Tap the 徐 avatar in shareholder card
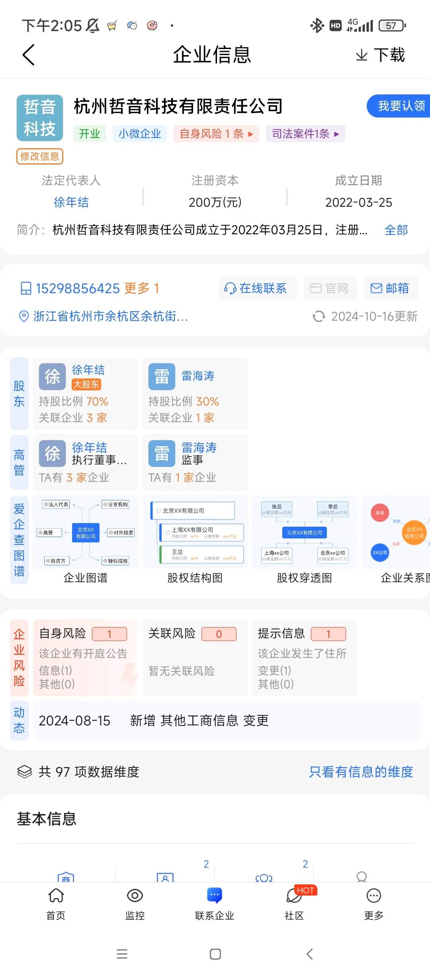 [52, 376]
